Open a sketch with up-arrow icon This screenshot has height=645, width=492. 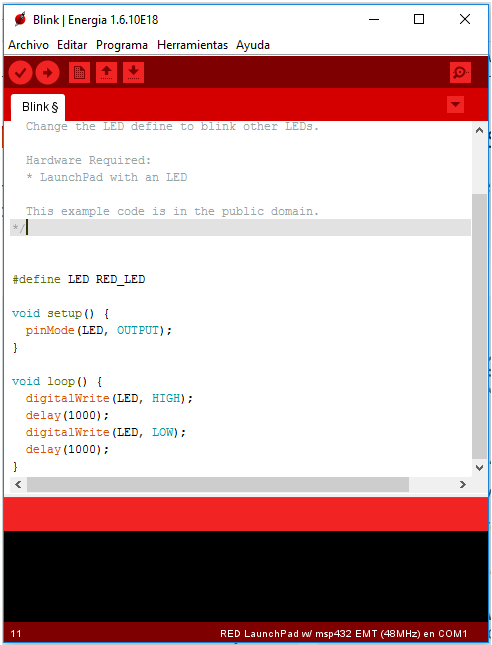106,73
